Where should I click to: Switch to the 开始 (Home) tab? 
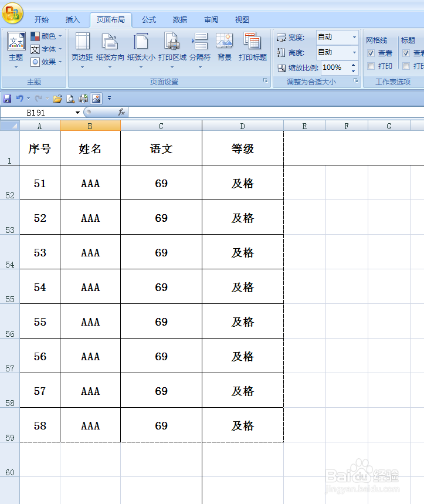pyautogui.click(x=42, y=20)
